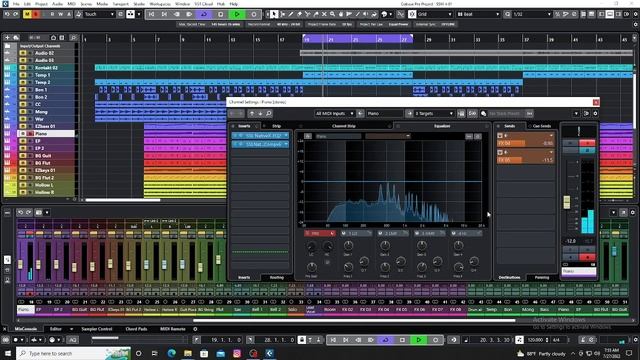This screenshot has width=640, height=360.
Task: Click the EQ band 4 Gain knob
Action: point(458,246)
